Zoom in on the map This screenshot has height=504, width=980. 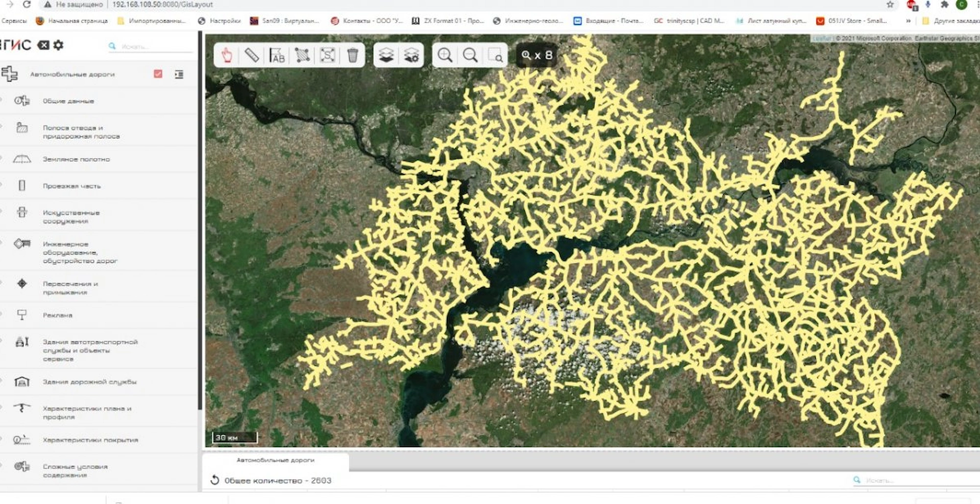pyautogui.click(x=445, y=55)
